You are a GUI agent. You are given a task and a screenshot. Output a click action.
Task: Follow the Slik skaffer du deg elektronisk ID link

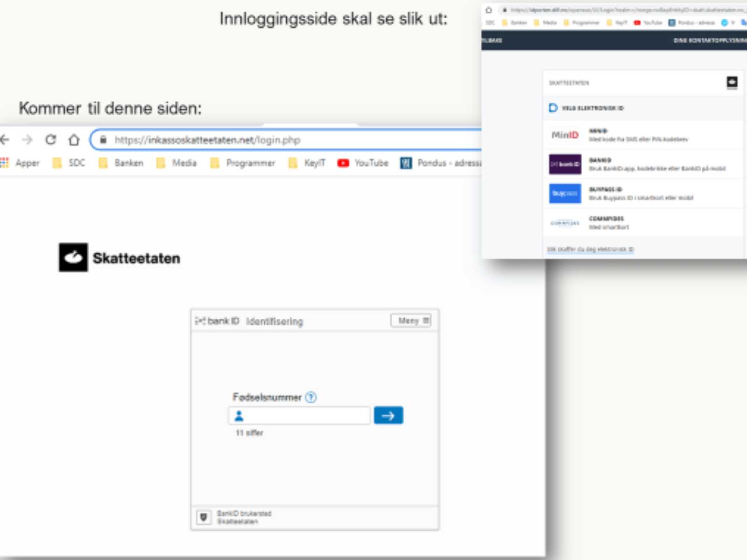coord(590,249)
